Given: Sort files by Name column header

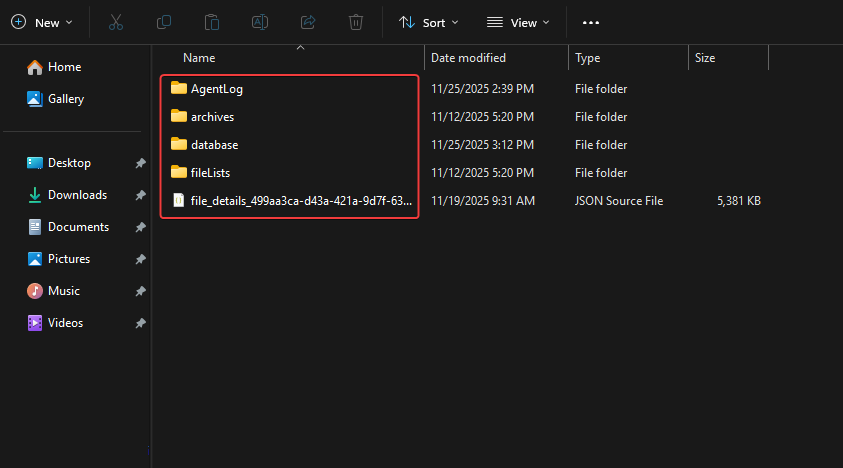Looking at the screenshot, I should pyautogui.click(x=199, y=58).
